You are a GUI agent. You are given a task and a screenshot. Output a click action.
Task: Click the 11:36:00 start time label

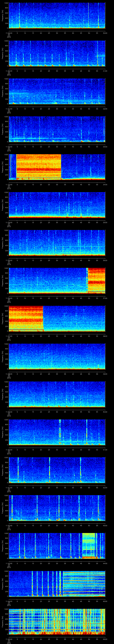point(9,298)
